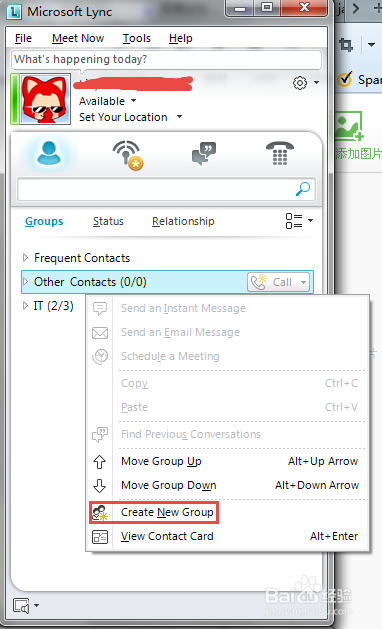382x629 pixels.
Task: Click the What's happening today note field
Action: [x=166, y=59]
